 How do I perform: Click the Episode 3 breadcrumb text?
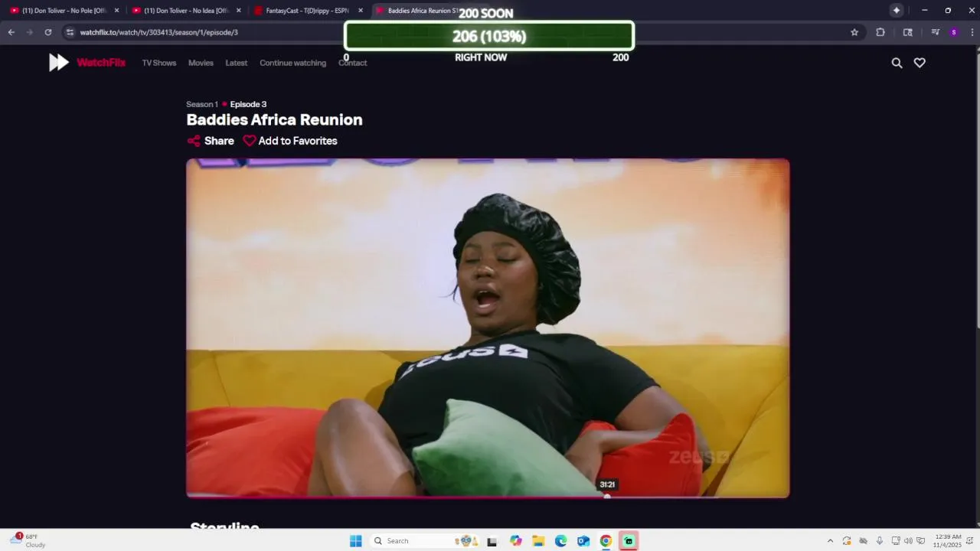point(248,104)
